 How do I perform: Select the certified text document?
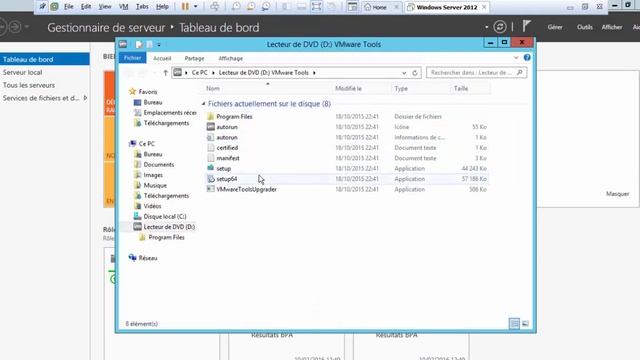click(227, 148)
